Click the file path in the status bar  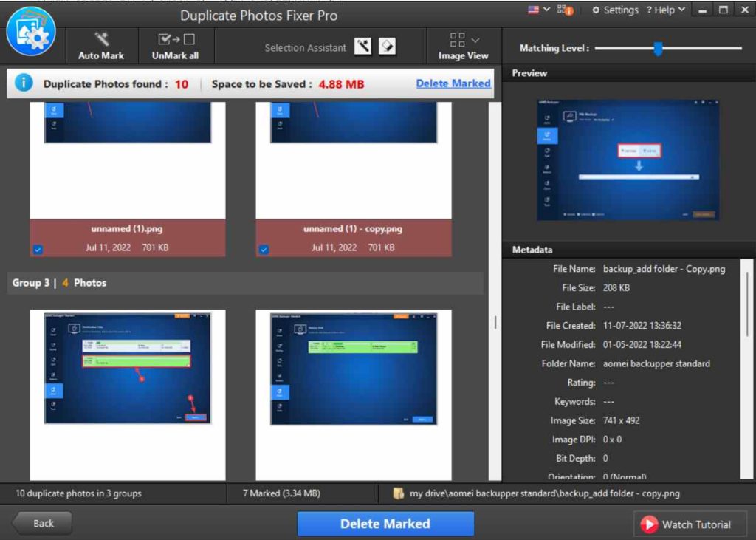[x=544, y=493]
